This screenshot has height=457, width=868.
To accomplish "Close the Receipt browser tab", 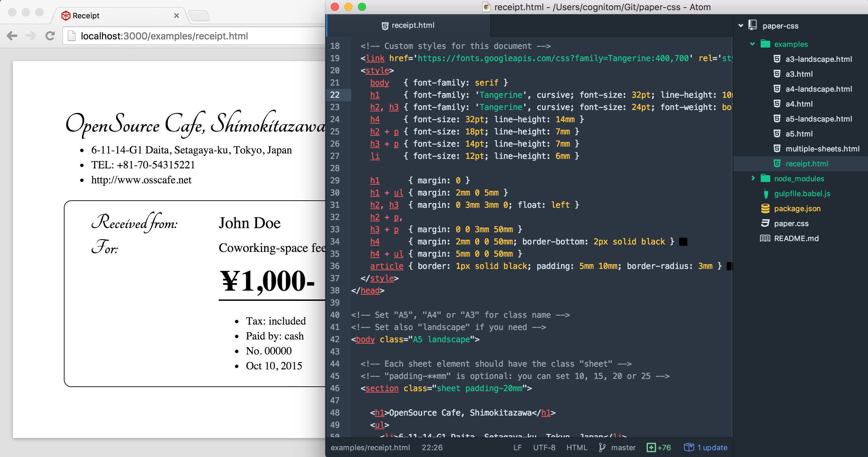I will [x=176, y=16].
